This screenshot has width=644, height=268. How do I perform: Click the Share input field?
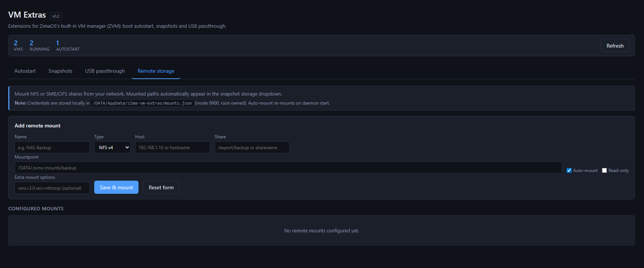click(x=252, y=147)
